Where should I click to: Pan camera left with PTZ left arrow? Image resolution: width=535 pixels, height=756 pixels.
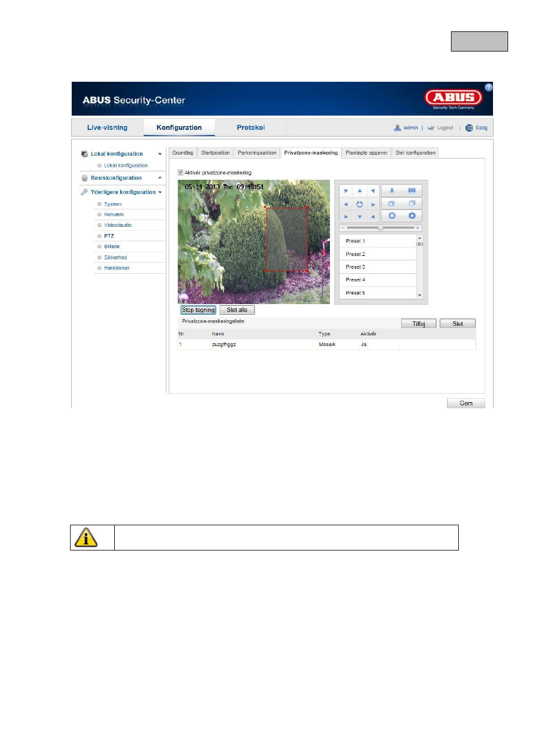point(346,204)
